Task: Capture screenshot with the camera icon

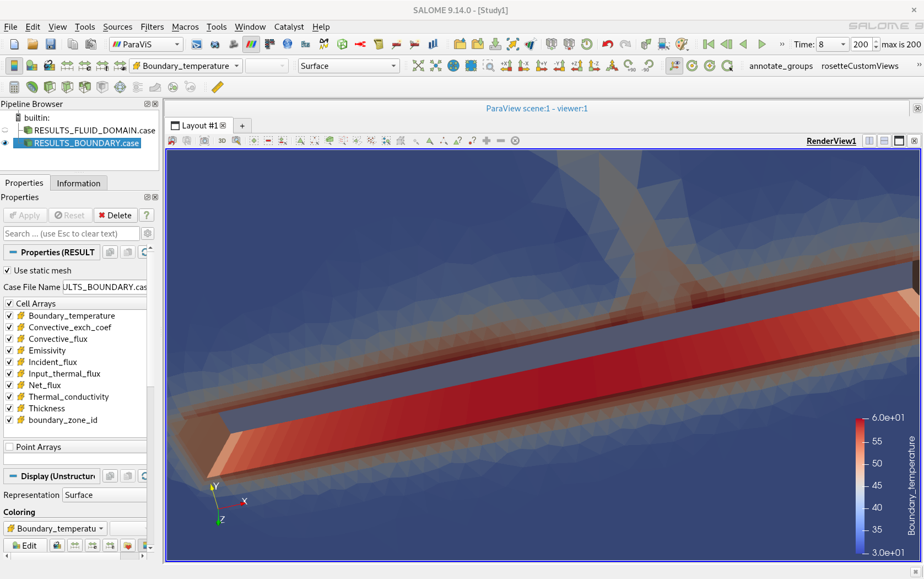Action: coord(204,141)
